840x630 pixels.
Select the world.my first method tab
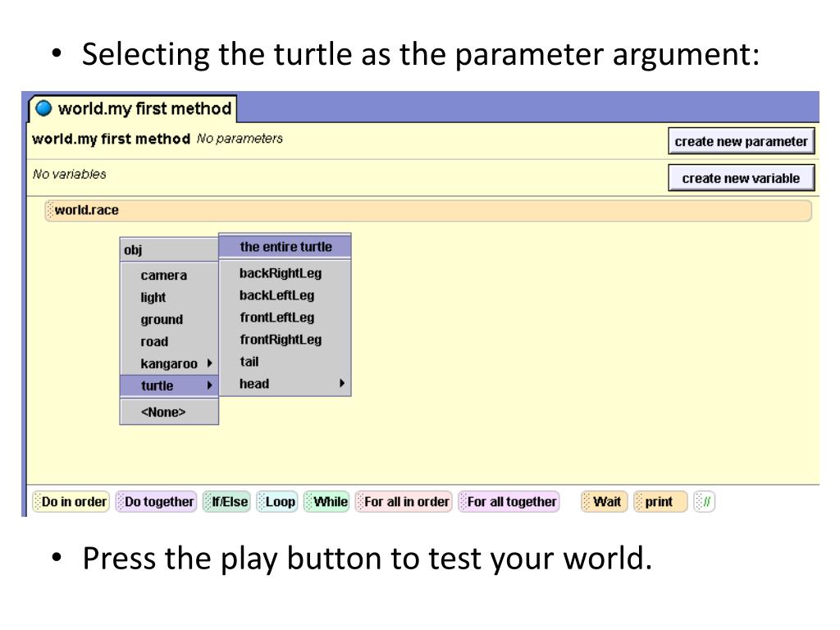pos(133,109)
